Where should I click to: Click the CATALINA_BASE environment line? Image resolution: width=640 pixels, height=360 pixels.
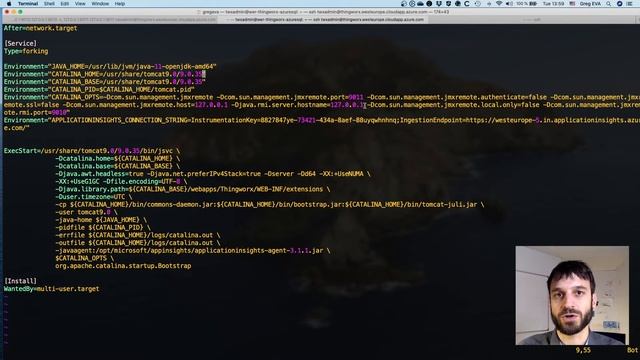click(x=104, y=82)
